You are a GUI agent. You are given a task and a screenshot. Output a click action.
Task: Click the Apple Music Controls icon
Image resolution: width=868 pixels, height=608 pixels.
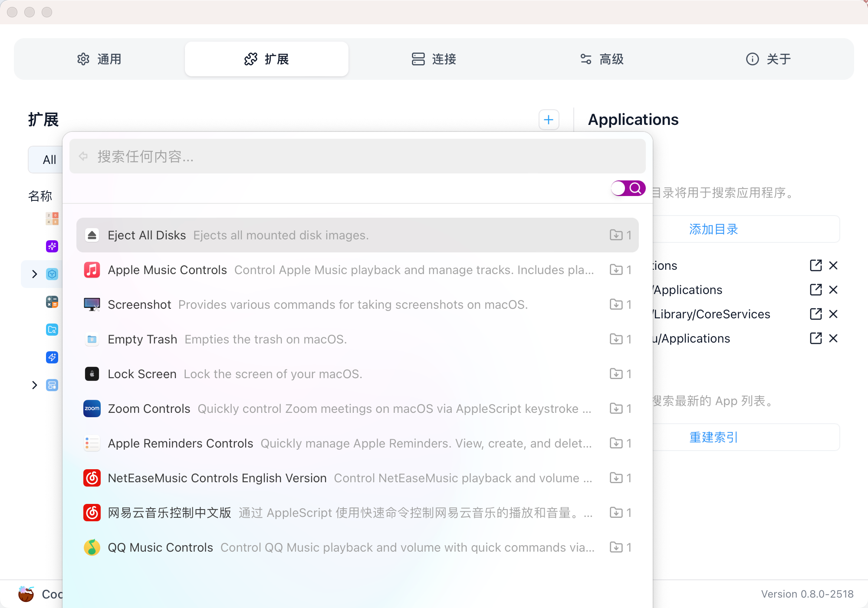coord(92,270)
